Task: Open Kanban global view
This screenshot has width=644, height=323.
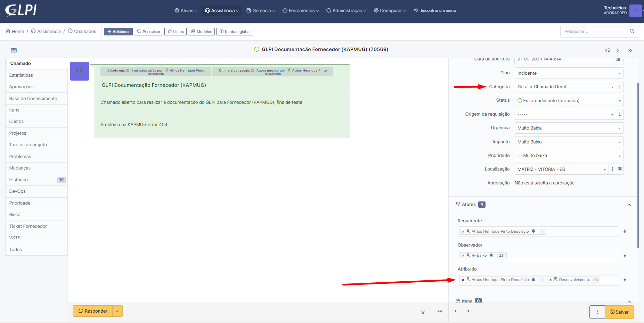Action: coord(235,32)
